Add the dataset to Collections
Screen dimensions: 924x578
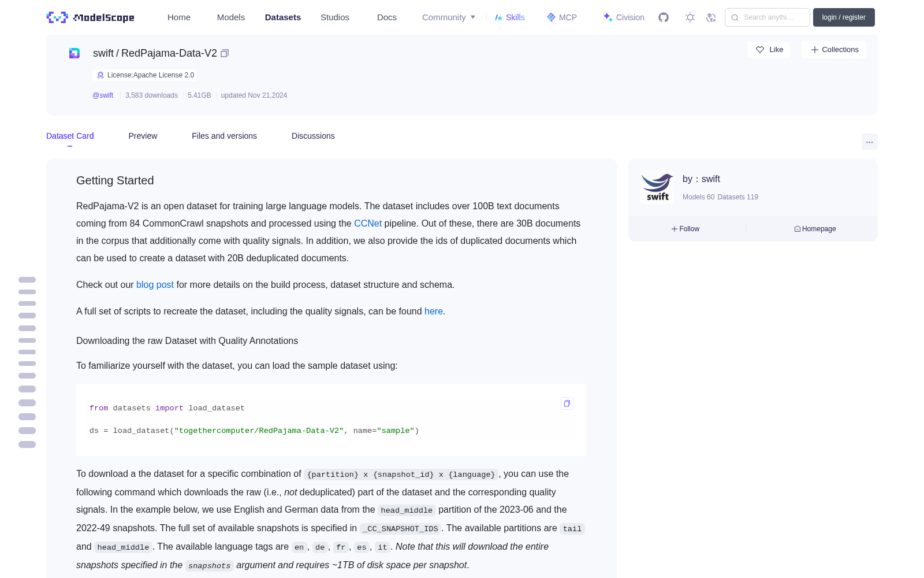coord(834,50)
